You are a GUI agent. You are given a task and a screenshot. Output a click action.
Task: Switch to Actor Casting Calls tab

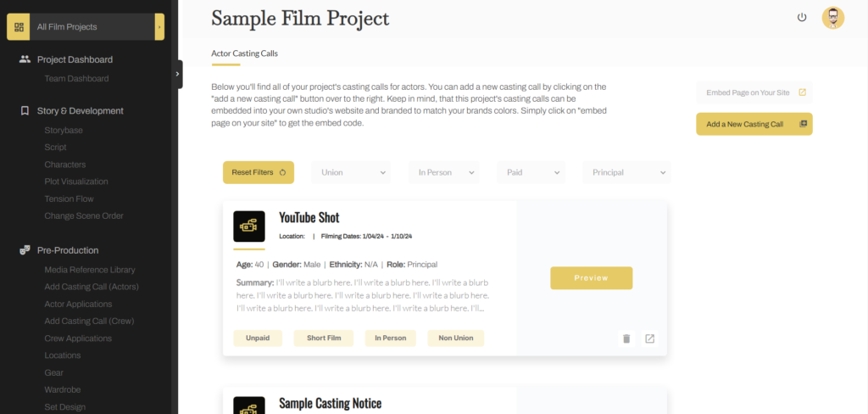(244, 53)
